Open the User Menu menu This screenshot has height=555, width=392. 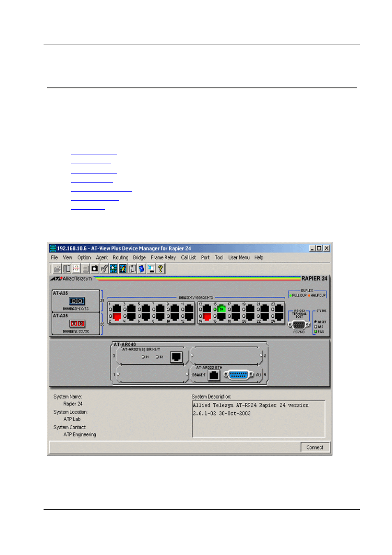[239, 258]
